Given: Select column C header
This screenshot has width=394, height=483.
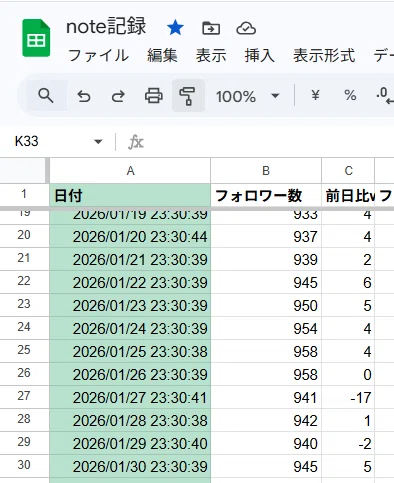Looking at the screenshot, I should click(348, 171).
